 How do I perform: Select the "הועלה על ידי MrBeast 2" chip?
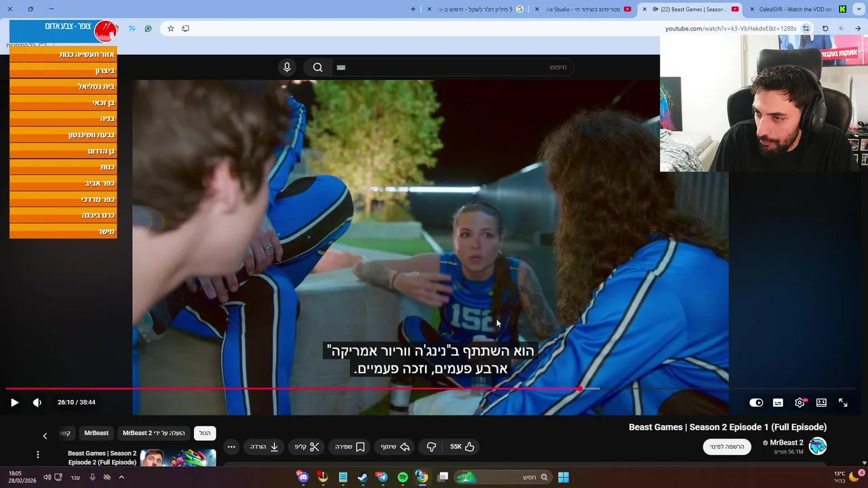pyautogui.click(x=154, y=433)
